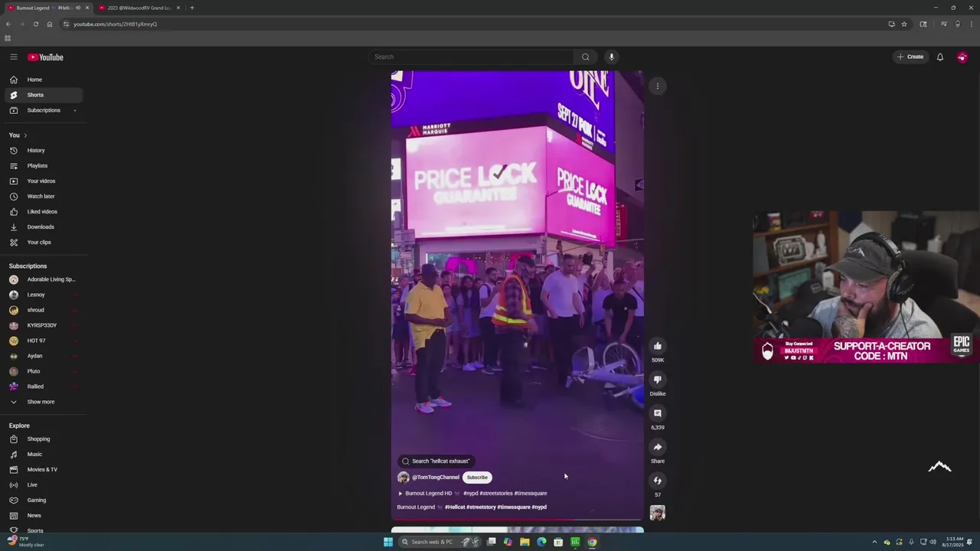Image resolution: width=980 pixels, height=551 pixels.
Task: Open Your videos in the sidebar
Action: click(42, 181)
